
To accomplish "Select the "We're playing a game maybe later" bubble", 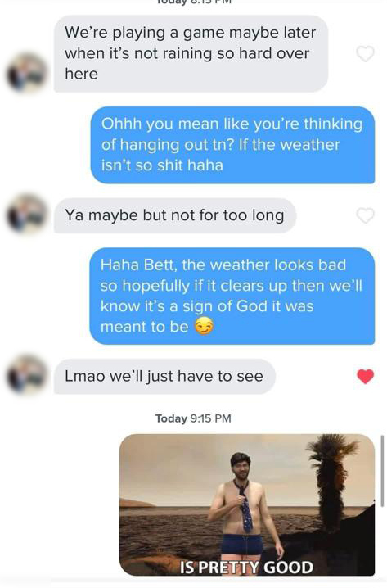I will (x=191, y=53).
